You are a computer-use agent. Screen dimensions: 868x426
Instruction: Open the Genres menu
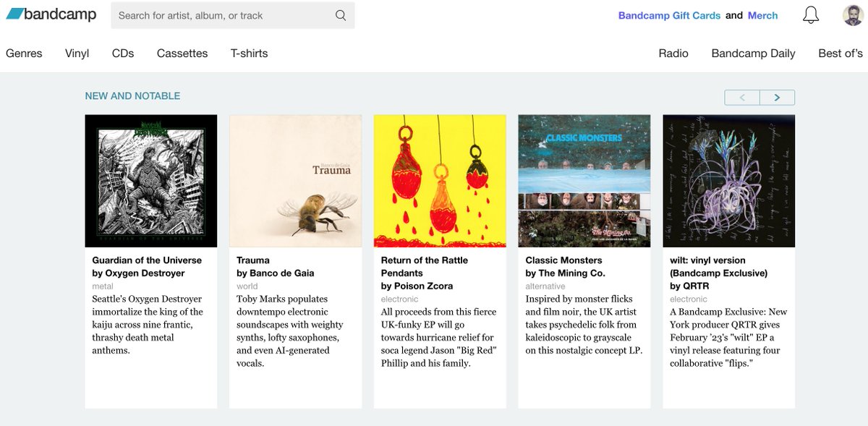24,54
